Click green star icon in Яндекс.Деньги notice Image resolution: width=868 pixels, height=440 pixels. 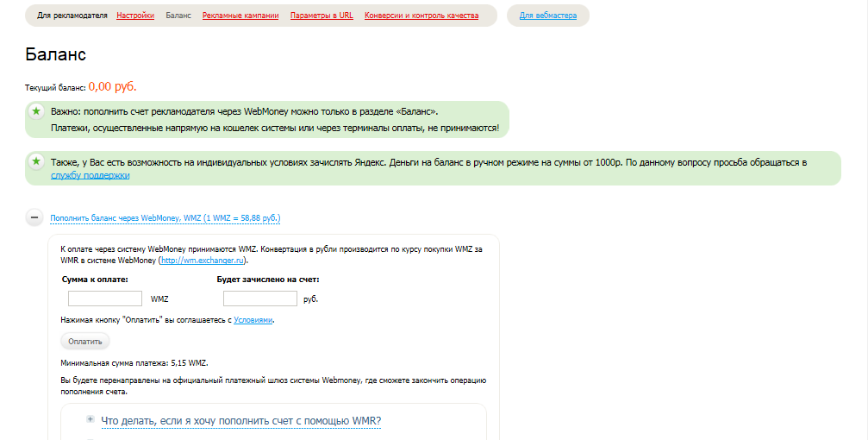[x=36, y=161]
